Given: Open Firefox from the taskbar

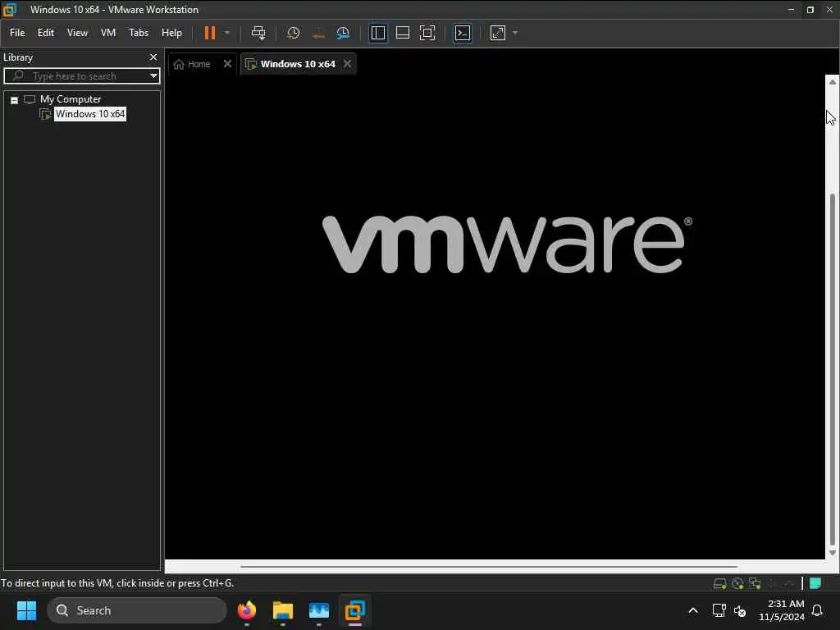Looking at the screenshot, I should pos(246,610).
